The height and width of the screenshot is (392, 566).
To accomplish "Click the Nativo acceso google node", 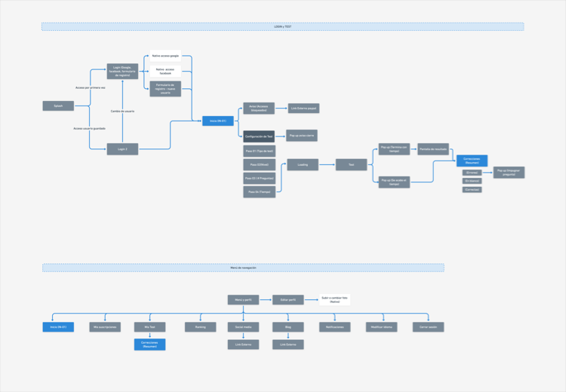I will 165,56.
